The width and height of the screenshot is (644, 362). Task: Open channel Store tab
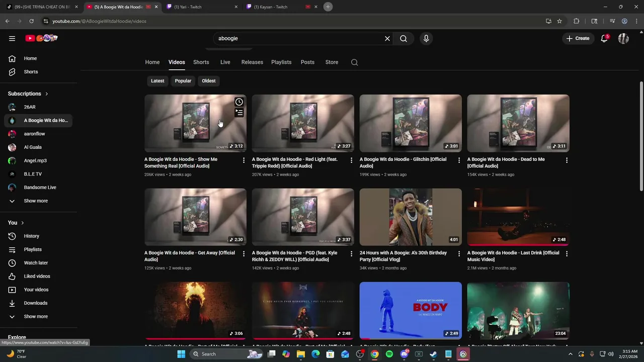(332, 62)
